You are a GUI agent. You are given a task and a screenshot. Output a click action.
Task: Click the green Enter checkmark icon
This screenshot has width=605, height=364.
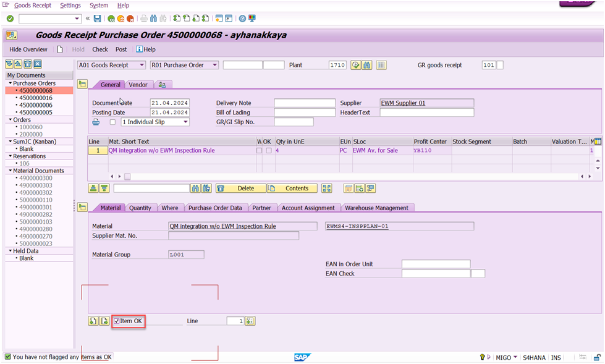(x=10, y=19)
